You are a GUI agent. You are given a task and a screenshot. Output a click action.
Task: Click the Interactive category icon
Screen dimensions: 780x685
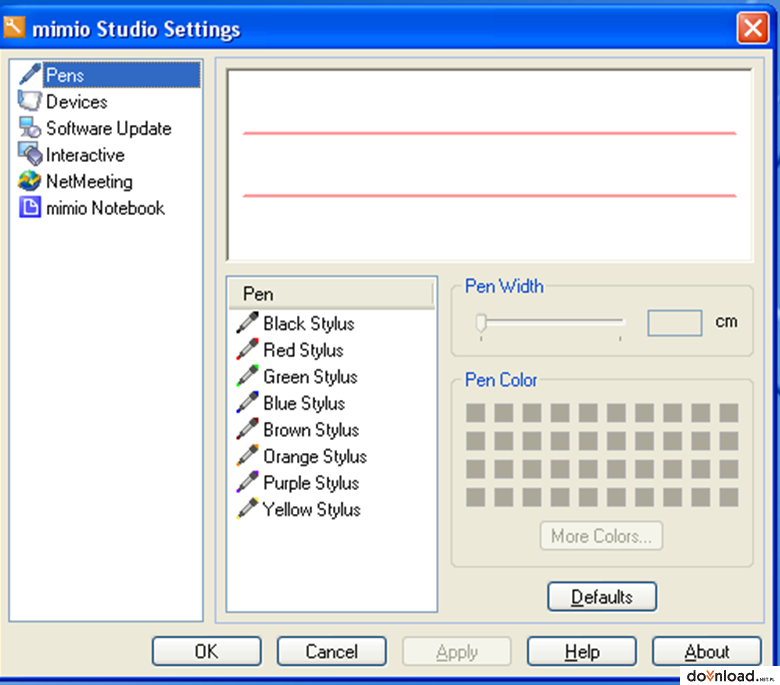coord(30,154)
